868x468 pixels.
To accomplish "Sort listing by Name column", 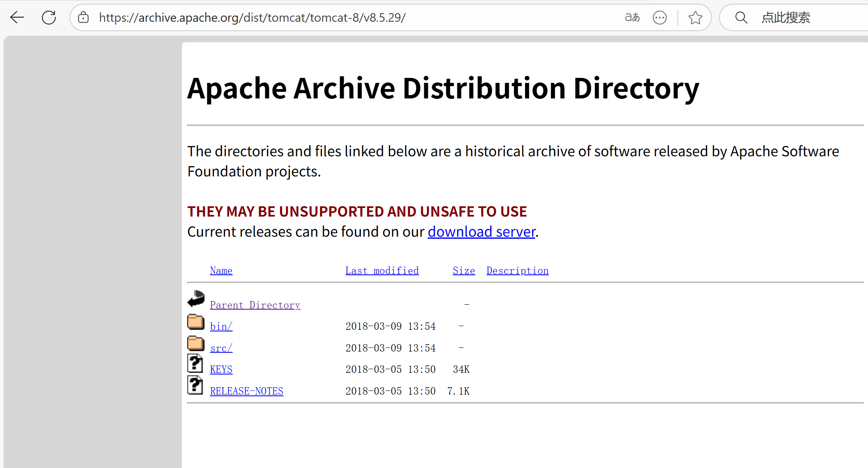I will click(221, 271).
